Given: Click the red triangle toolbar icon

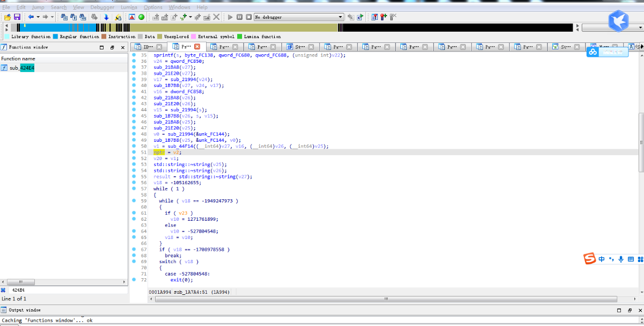Looking at the screenshot, I should pyautogui.click(x=132, y=17).
